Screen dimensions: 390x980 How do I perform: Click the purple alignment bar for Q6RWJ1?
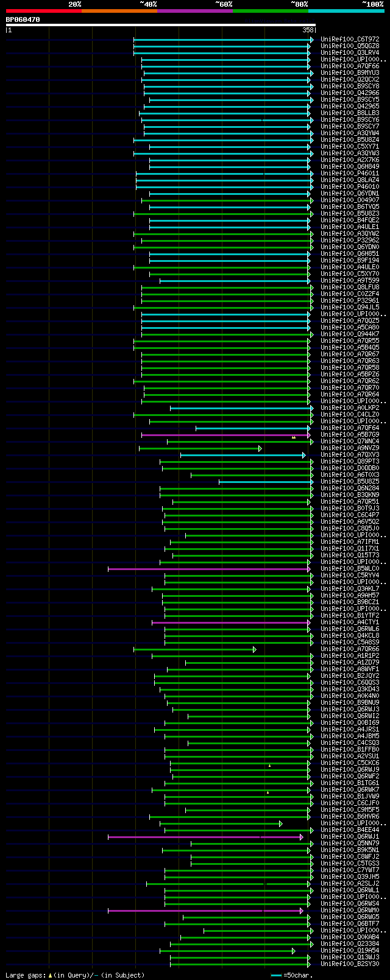coord(205,837)
